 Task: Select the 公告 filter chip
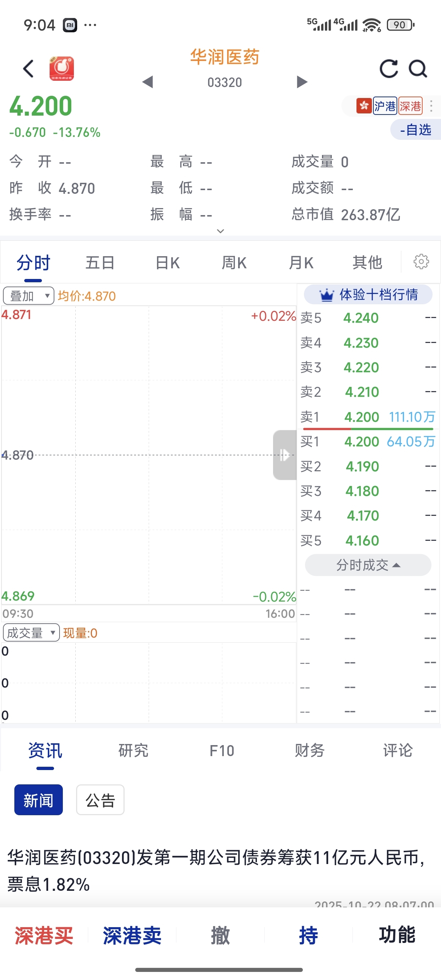100,800
